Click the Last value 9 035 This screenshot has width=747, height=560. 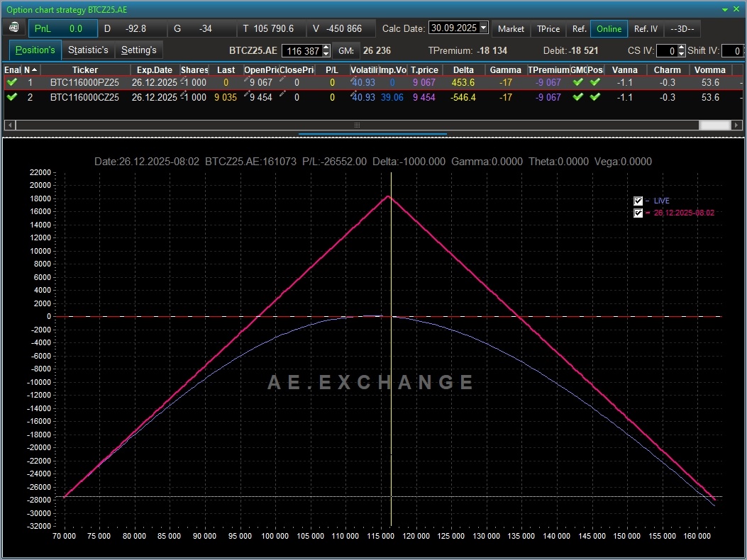point(226,97)
